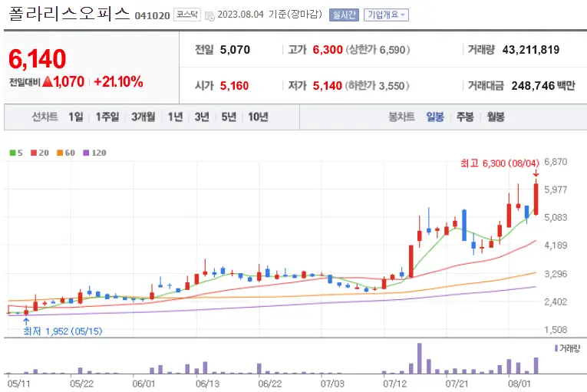Click the +21.10% change rate

tap(118, 81)
